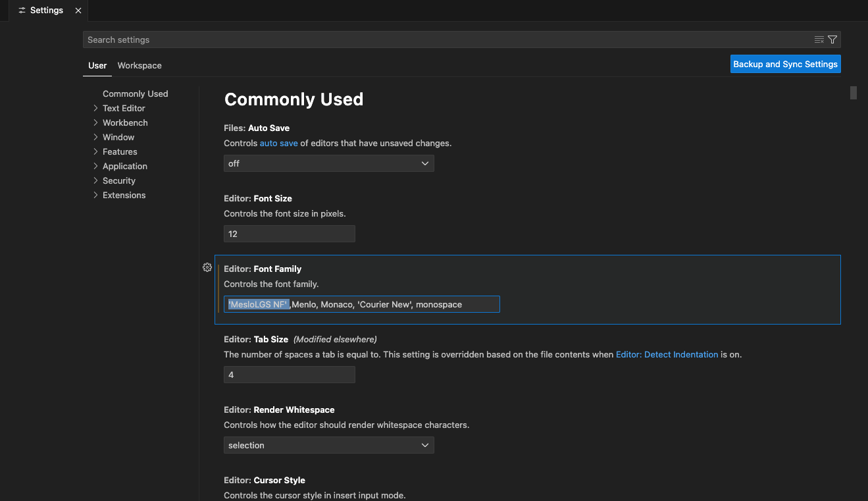Open the Auto Save dropdown
The width and height of the screenshot is (868, 501).
tap(329, 163)
